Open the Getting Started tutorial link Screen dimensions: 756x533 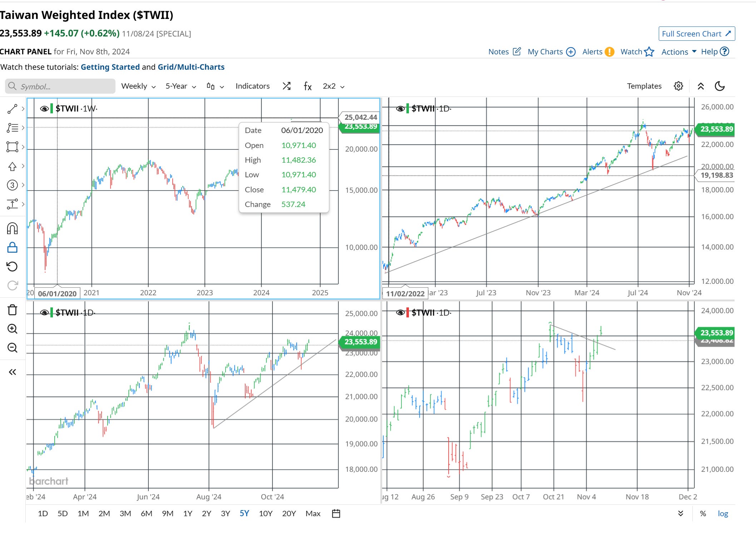110,67
